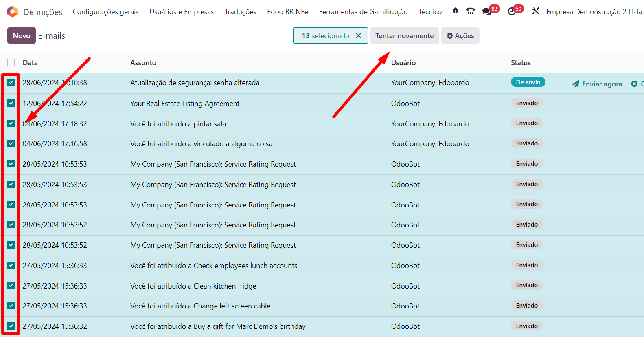Sort by the Data column header
The width and height of the screenshot is (644, 337).
coord(30,63)
